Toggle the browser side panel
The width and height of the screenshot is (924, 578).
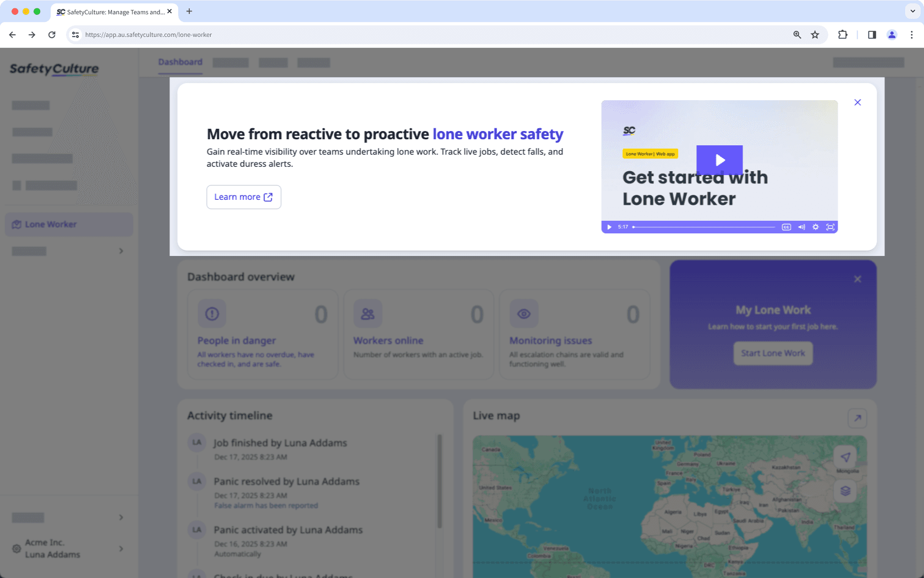coord(872,35)
